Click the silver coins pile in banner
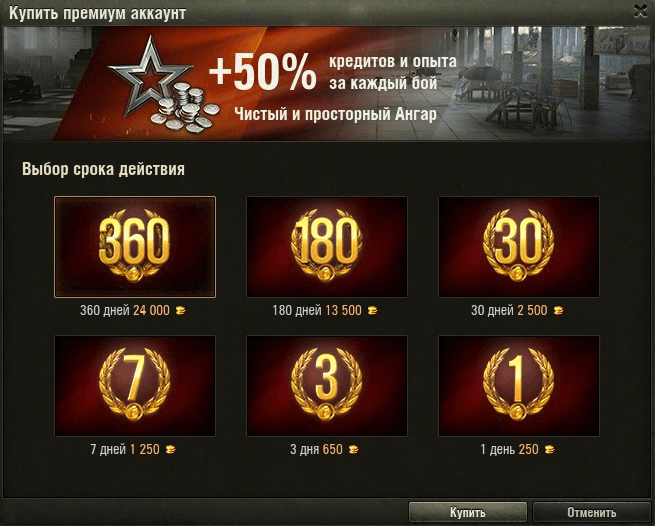Image resolution: width=655 pixels, height=526 pixels. point(185,108)
